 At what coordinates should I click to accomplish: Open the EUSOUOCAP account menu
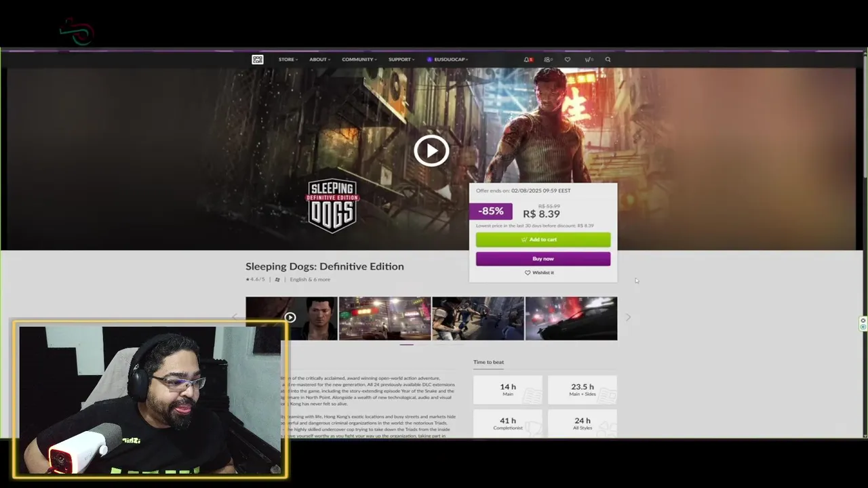click(448, 60)
